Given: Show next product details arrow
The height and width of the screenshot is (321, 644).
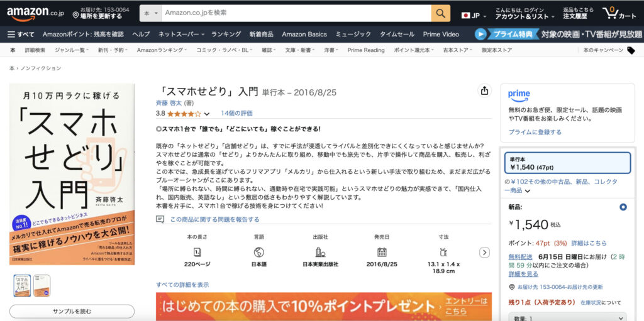Looking at the screenshot, I should [485, 253].
